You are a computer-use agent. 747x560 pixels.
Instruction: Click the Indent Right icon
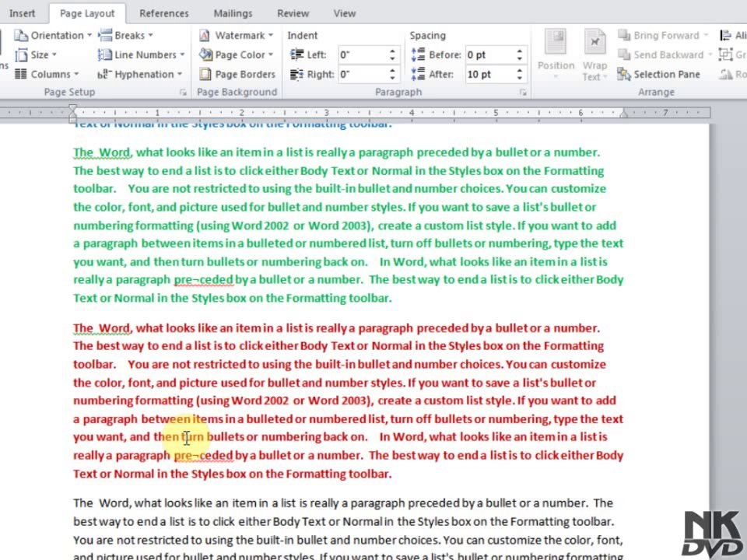click(x=296, y=75)
